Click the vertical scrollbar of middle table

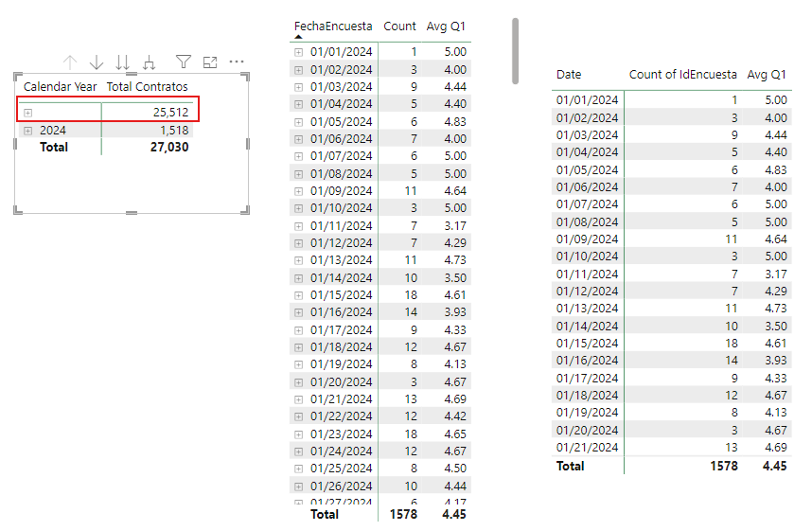click(x=515, y=51)
